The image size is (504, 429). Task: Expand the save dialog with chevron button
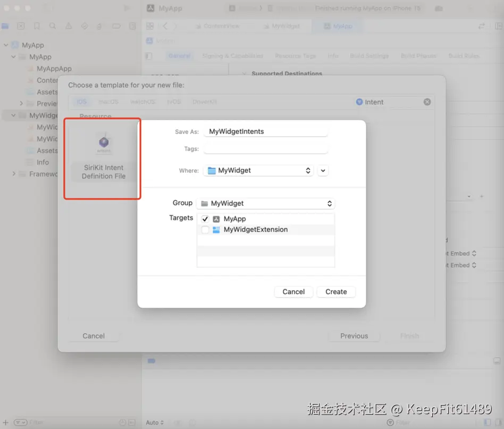tap(323, 170)
